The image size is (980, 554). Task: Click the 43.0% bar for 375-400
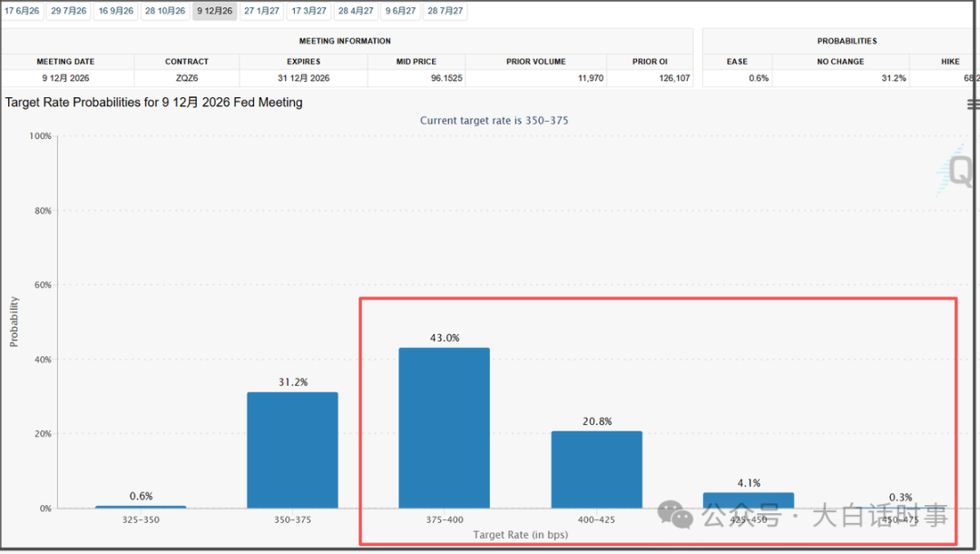pyautogui.click(x=445, y=428)
